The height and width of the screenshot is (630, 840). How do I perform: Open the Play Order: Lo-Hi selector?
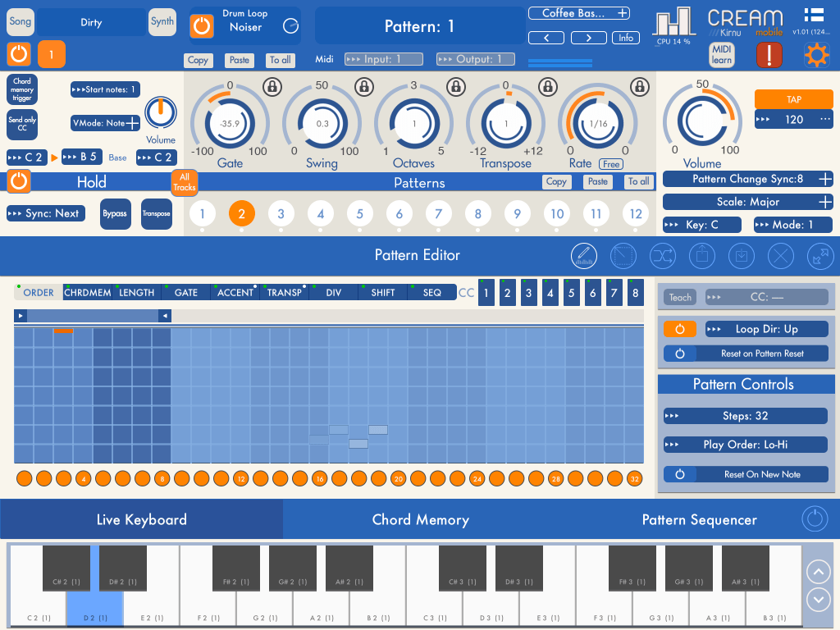pos(745,445)
